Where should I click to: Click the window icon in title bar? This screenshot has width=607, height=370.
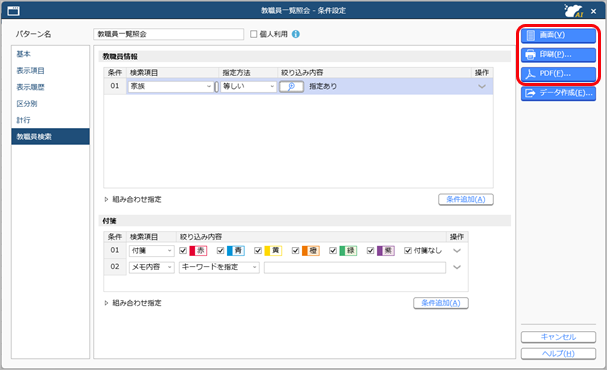click(14, 10)
